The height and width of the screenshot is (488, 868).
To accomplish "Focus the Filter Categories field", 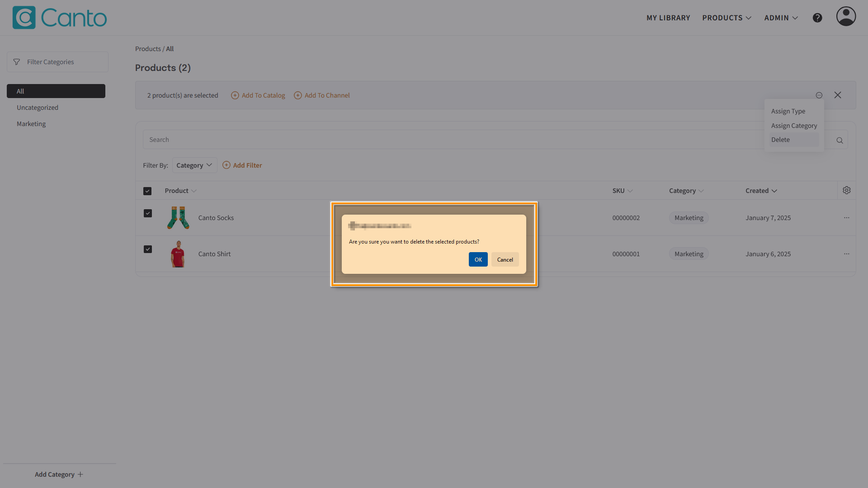I will tap(57, 62).
